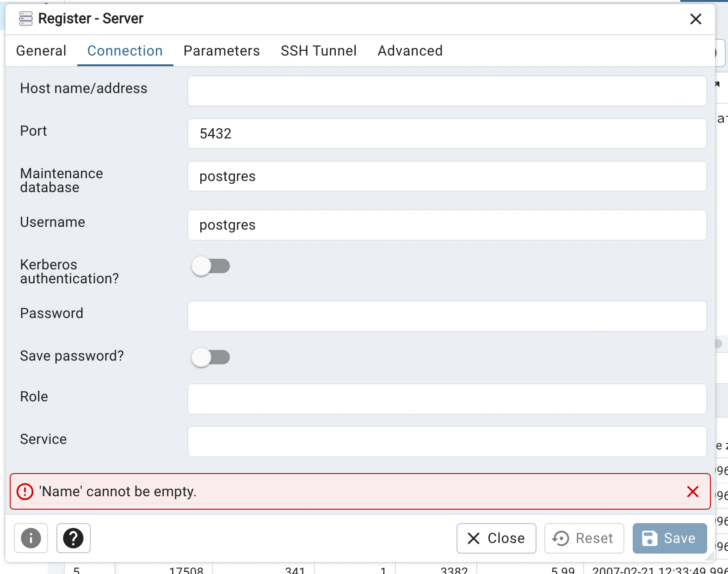Click the Password input field
This screenshot has width=728, height=574.
(447, 316)
